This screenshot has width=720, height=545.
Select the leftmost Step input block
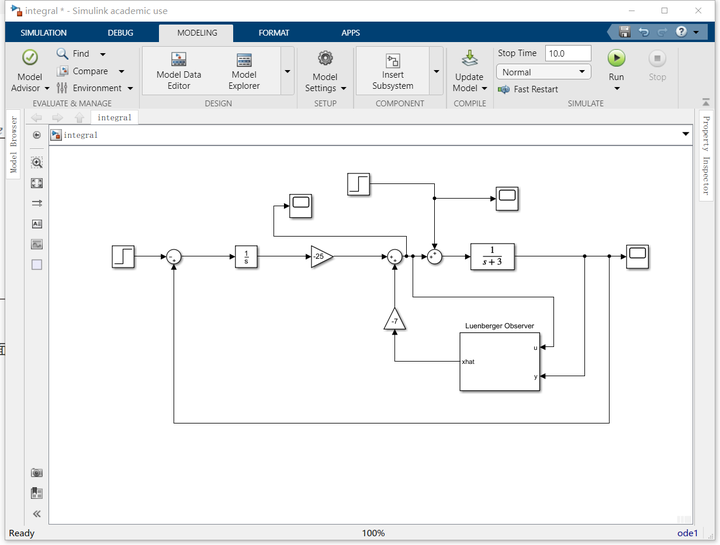tap(123, 256)
